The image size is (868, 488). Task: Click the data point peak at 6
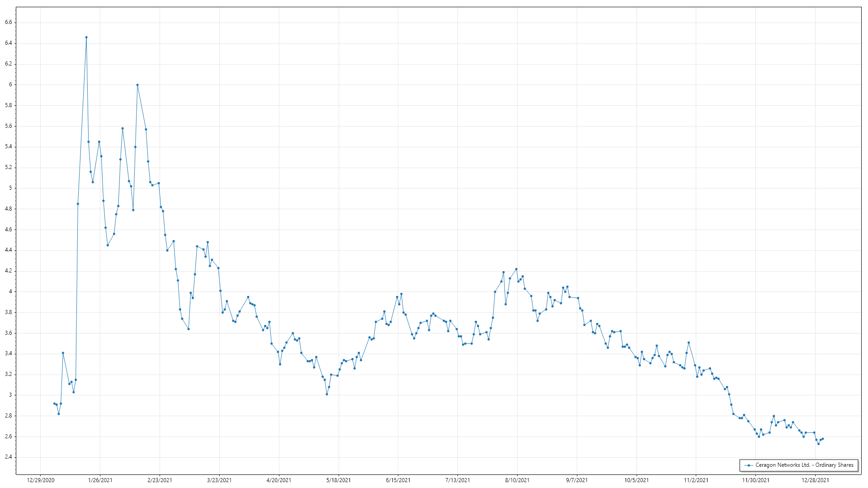(x=137, y=85)
